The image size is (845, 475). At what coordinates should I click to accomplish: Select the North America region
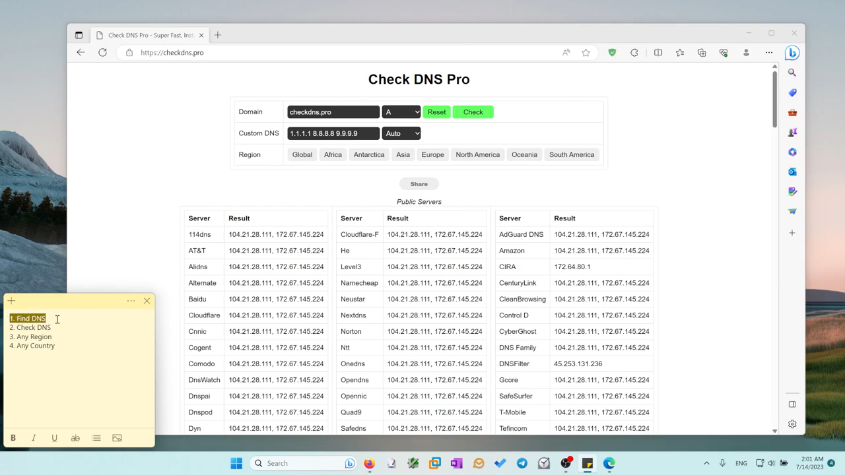pos(477,155)
